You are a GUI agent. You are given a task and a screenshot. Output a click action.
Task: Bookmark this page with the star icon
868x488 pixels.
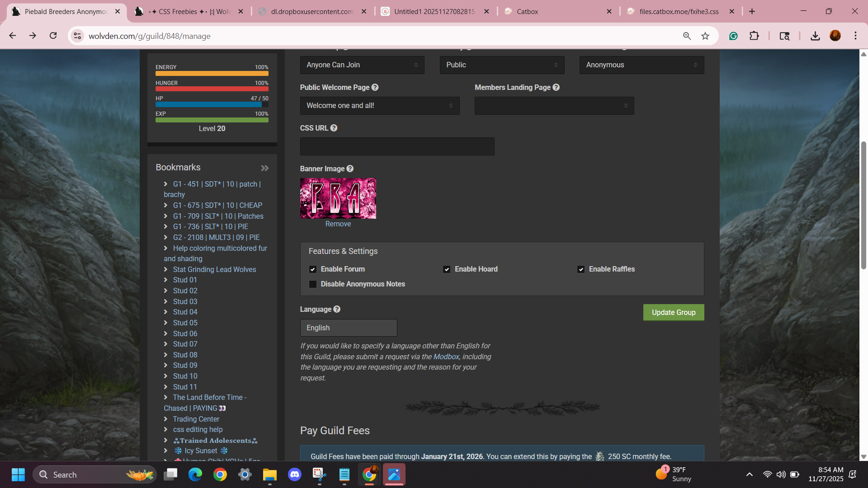click(x=705, y=36)
